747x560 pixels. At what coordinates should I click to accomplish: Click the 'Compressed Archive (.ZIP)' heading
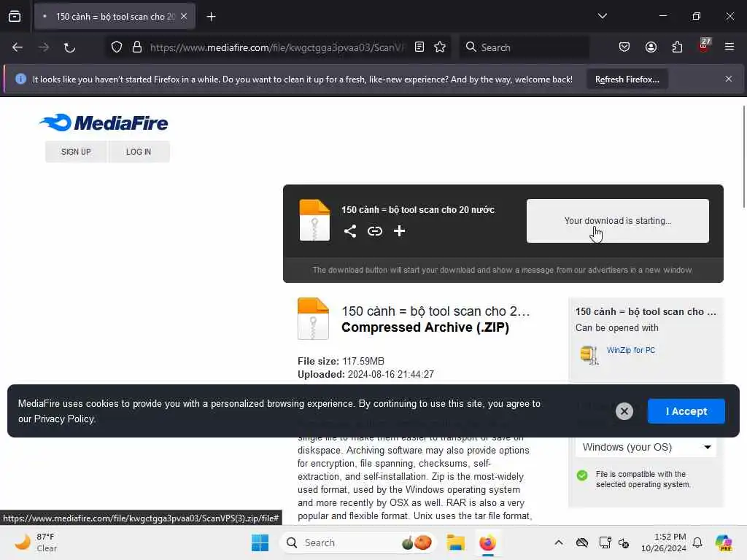pos(425,327)
